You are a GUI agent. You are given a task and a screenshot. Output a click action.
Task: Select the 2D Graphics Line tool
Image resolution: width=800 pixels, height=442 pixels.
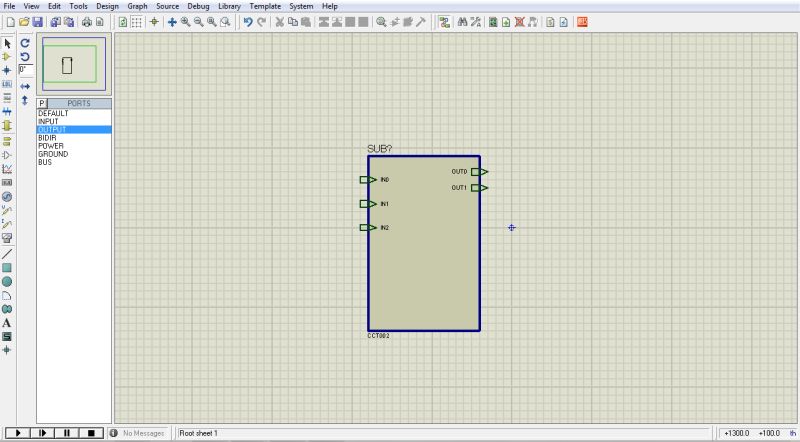(7, 254)
